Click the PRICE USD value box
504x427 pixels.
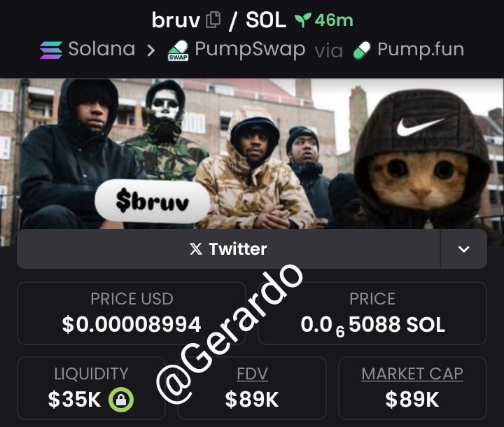click(x=132, y=313)
